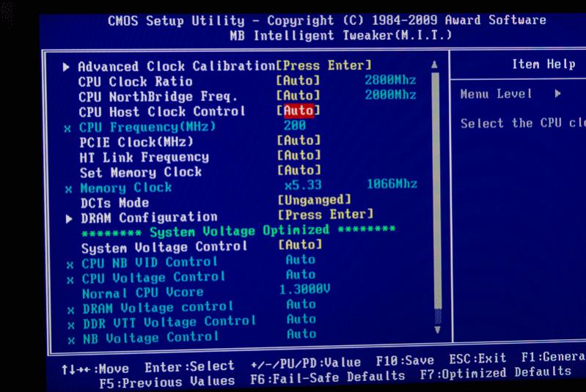Click the System Voltage Optimized banner text
The width and height of the screenshot is (586, 392).
tap(239, 231)
